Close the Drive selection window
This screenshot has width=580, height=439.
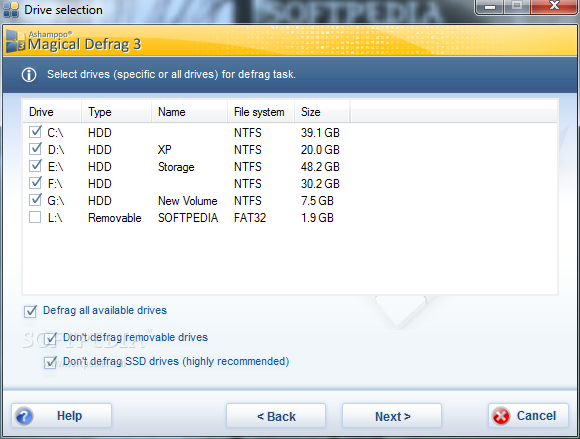point(554,6)
